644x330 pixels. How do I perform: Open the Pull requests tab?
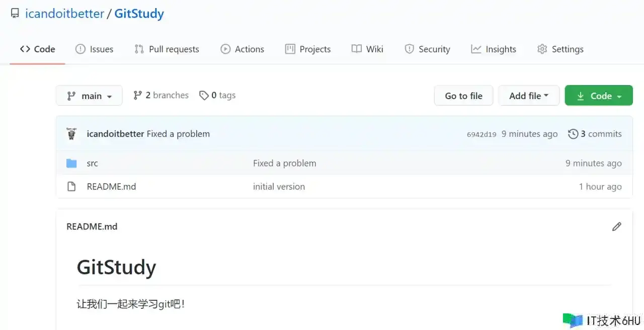[x=167, y=49]
